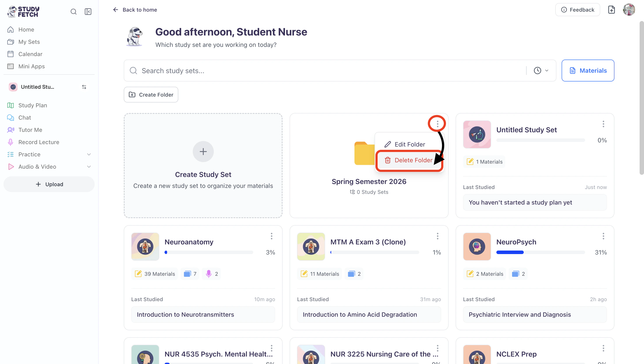
Task: Open NeuroPsych flashcards count badge
Action: click(x=518, y=274)
